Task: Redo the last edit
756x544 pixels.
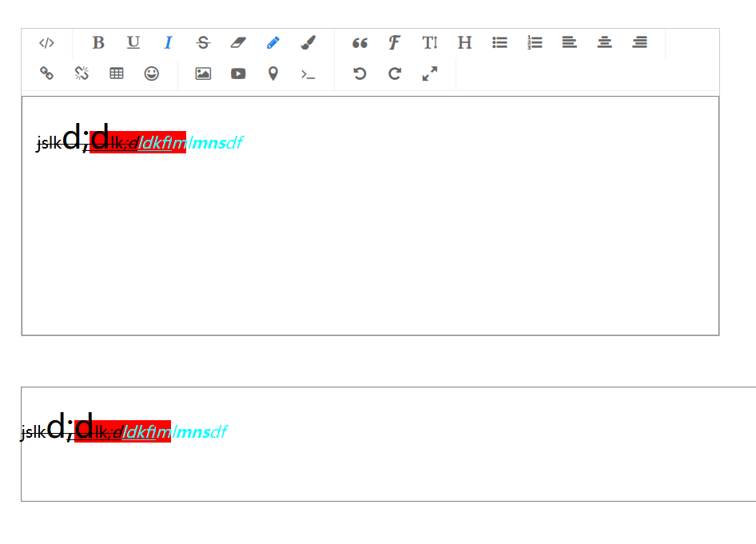Action: pyautogui.click(x=395, y=73)
